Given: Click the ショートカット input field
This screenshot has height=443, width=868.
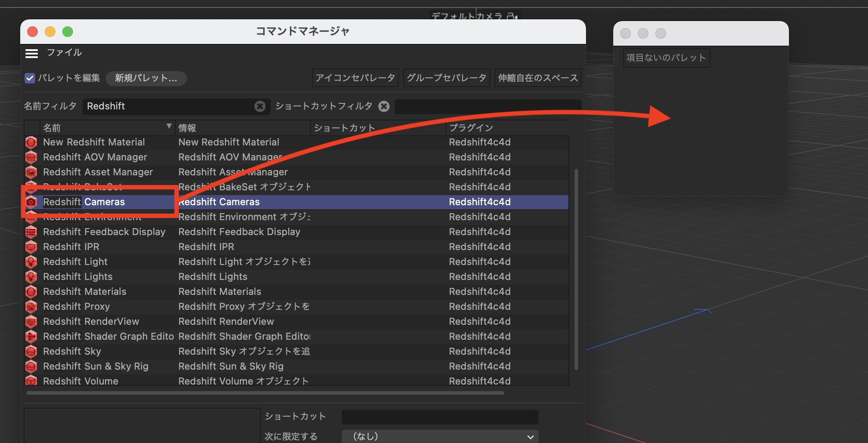Looking at the screenshot, I should [x=440, y=417].
